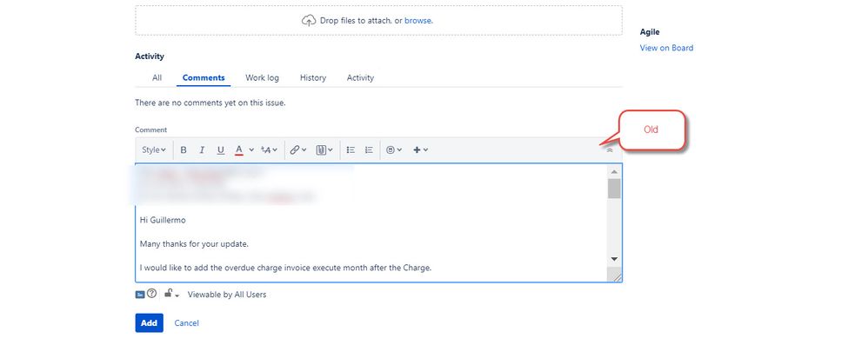Click the Add button to post comment
Image resolution: width=868 pixels, height=345 pixels.
(150, 323)
